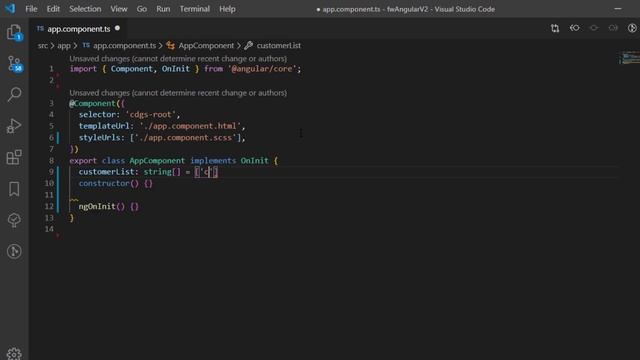This screenshot has width=640, height=360.
Task: Open the File menu
Action: (x=31, y=9)
